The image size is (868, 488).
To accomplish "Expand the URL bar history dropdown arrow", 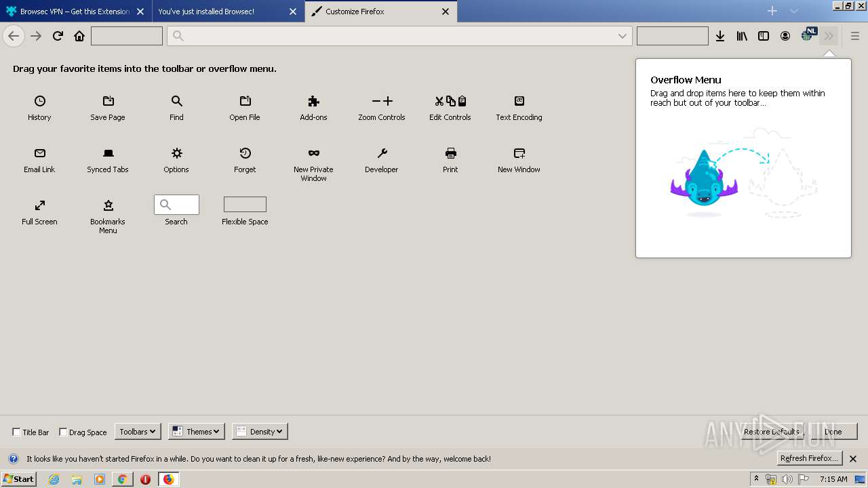I will pyautogui.click(x=622, y=36).
